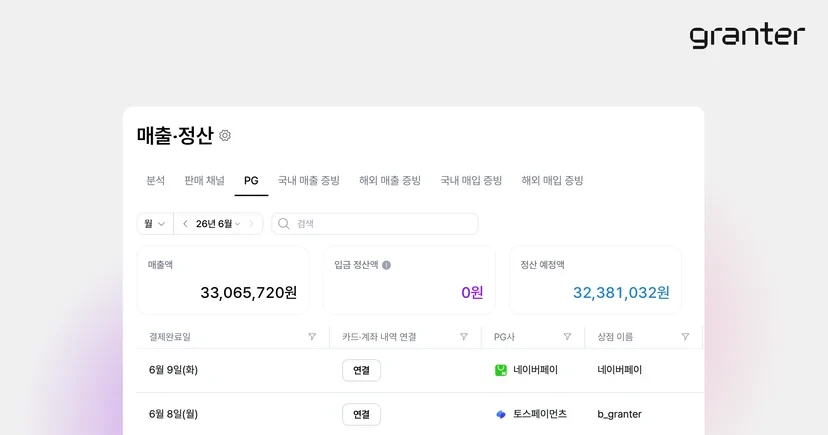Click the 네이버페이 logo icon

click(501, 370)
